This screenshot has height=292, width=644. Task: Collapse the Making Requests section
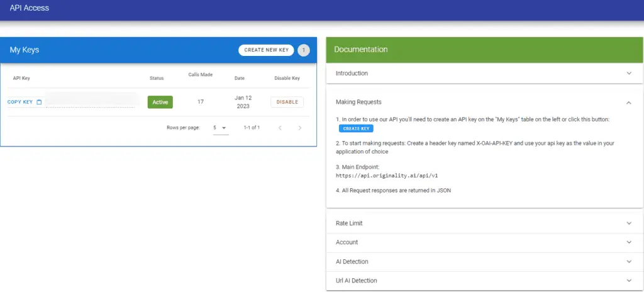click(x=485, y=102)
